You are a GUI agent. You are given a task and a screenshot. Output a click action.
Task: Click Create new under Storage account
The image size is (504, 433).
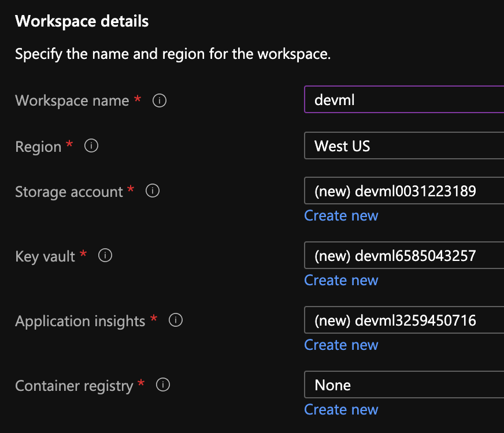click(341, 215)
